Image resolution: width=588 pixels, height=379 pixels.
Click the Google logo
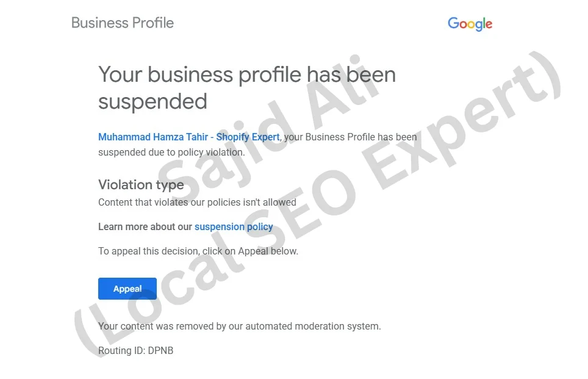[x=470, y=24]
